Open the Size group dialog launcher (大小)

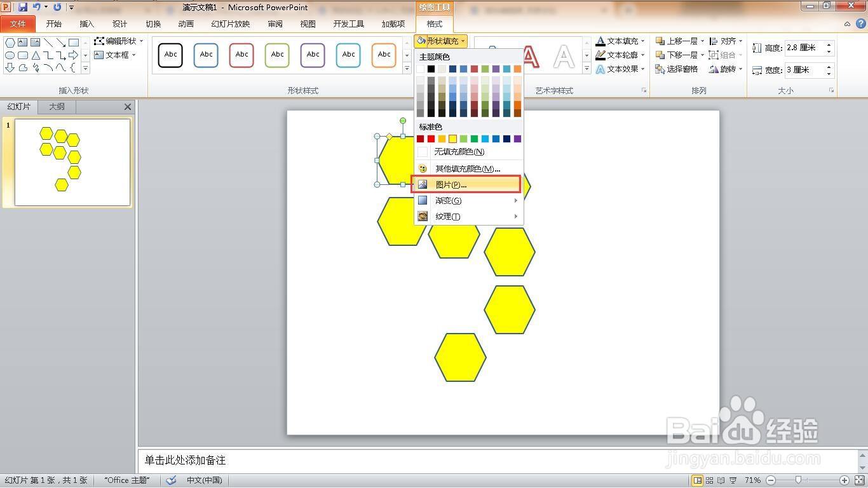pyautogui.click(x=831, y=91)
